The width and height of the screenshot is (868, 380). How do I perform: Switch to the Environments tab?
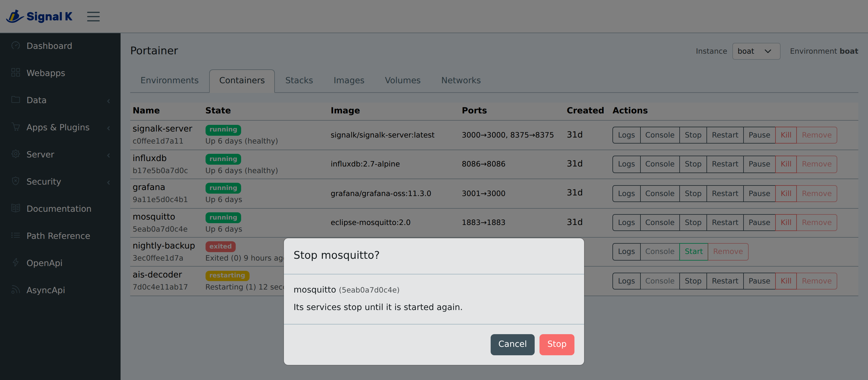tap(169, 81)
